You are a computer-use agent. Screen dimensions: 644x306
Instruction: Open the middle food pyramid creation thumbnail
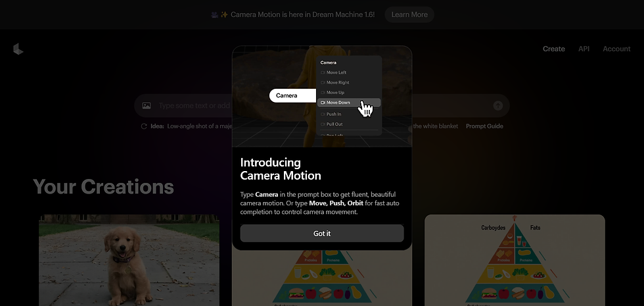(x=322, y=278)
